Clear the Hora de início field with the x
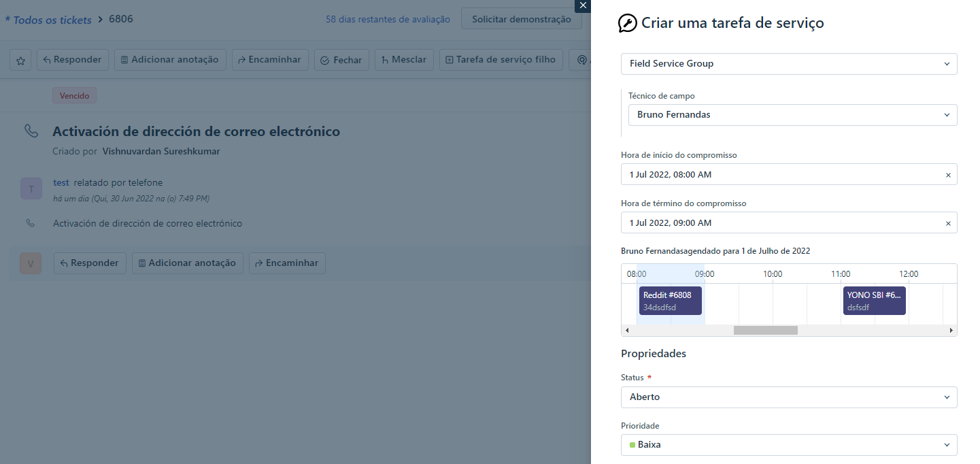Viewport: 980px width, 464px height. coord(948,174)
